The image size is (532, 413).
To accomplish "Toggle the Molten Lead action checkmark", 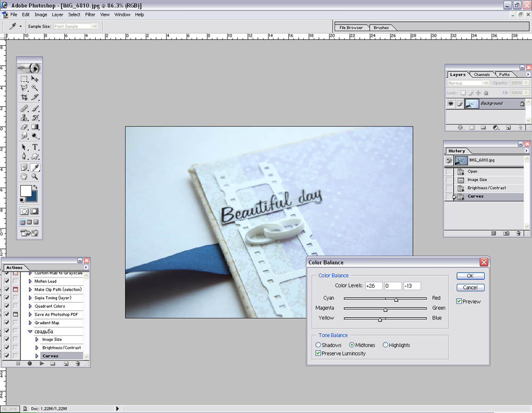I will 7,281.
